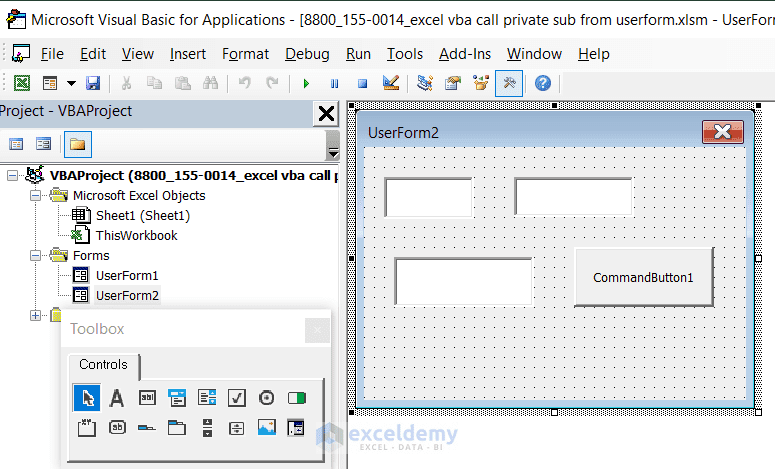
Task: Open the View menu
Action: point(138,54)
